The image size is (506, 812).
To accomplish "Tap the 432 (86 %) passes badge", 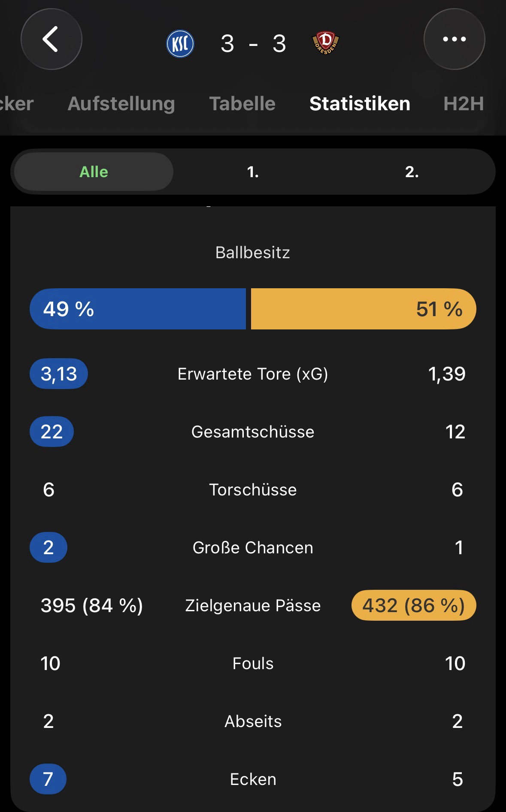I will [413, 606].
